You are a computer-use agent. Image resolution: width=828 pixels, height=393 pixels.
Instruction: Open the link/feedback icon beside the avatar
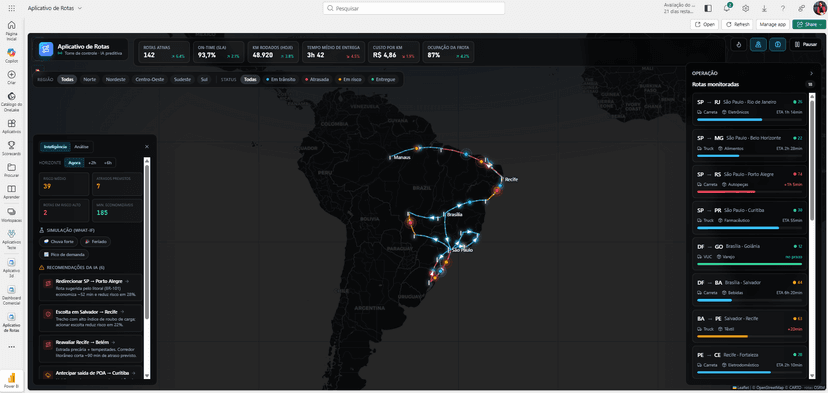point(802,8)
